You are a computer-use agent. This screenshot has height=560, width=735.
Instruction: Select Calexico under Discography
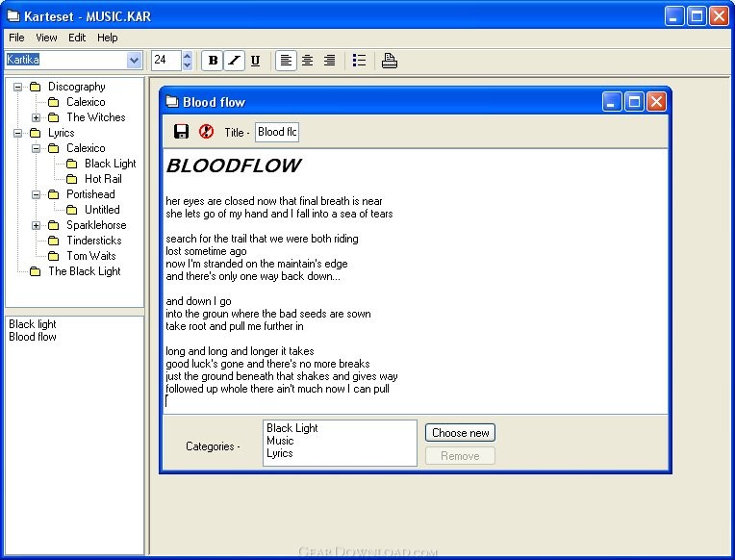(x=86, y=102)
